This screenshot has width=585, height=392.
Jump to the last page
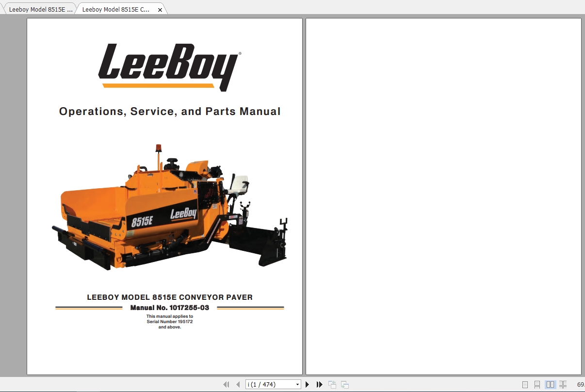(x=319, y=384)
